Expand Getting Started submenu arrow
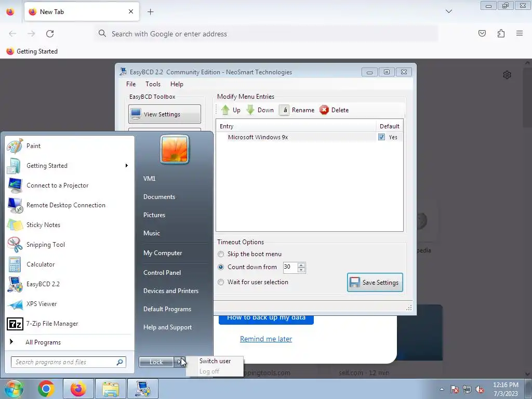532x399 pixels. (x=127, y=166)
